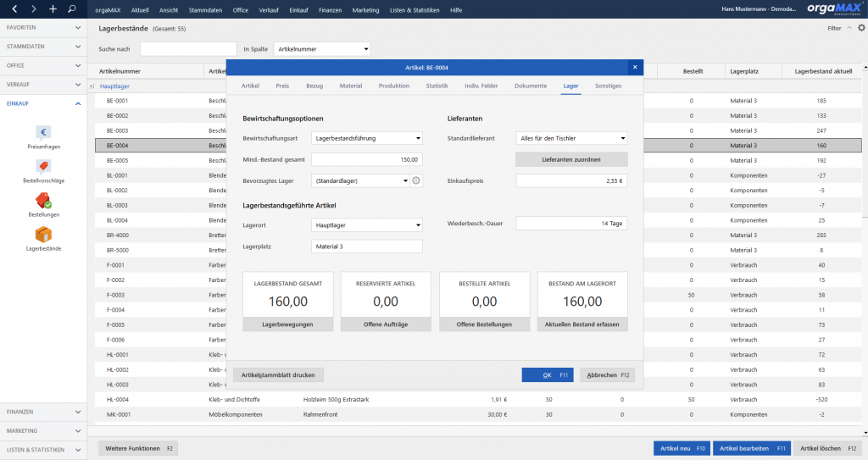Open Preisanfragen in the Einkauf sidebar

click(44, 137)
